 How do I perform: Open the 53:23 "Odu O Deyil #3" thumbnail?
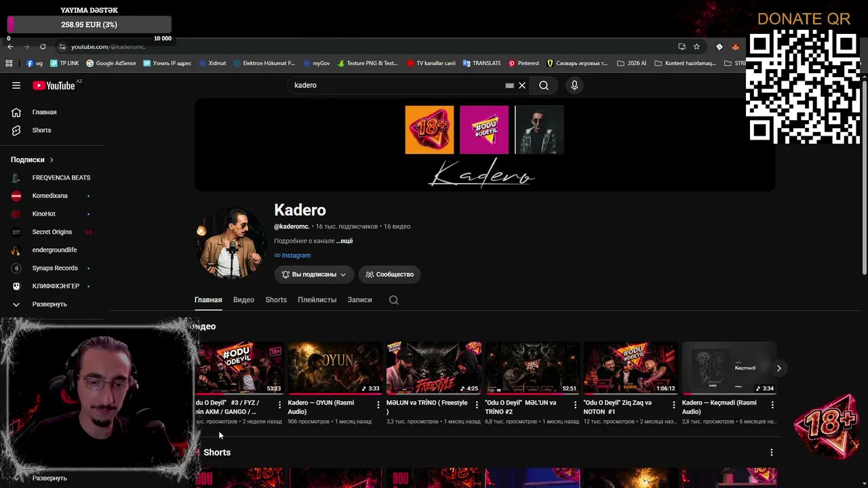(x=239, y=368)
